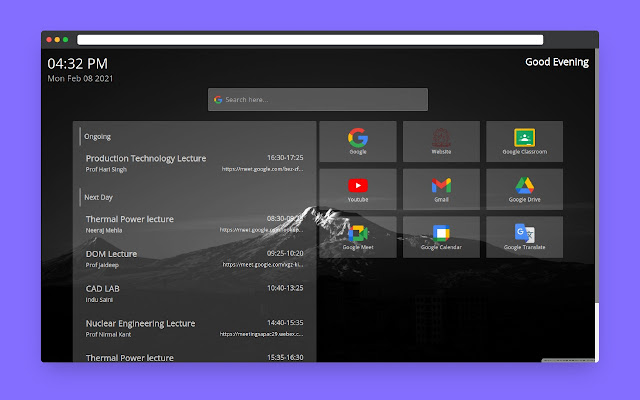Image resolution: width=640 pixels, height=400 pixels.
Task: Open DOM Lecture meet link
Action: pos(263,264)
